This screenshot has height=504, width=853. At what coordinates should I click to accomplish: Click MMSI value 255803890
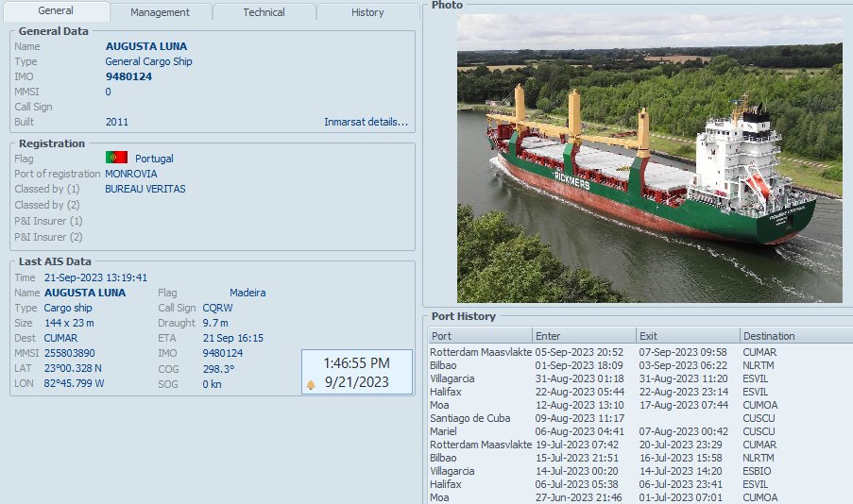70,353
